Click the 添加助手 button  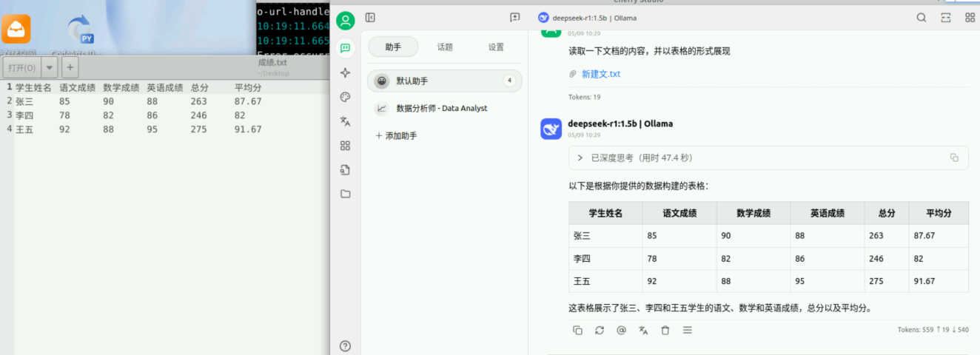coord(396,136)
